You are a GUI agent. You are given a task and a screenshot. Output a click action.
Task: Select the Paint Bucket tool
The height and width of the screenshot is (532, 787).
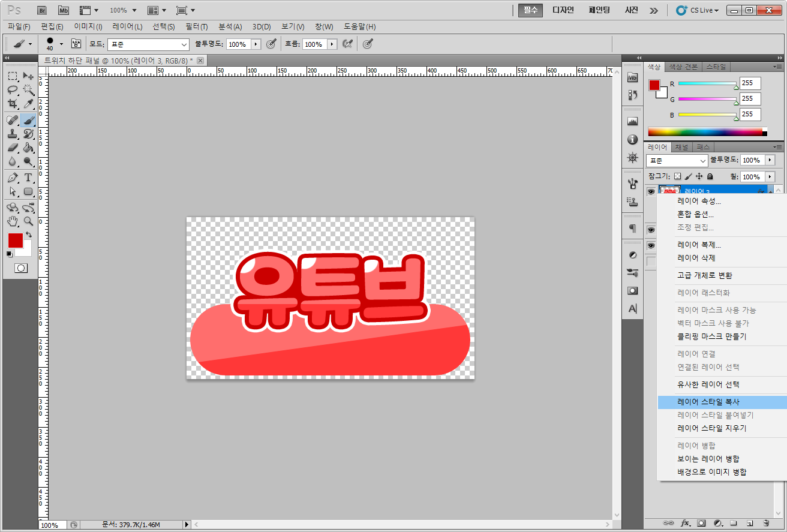tap(28, 148)
